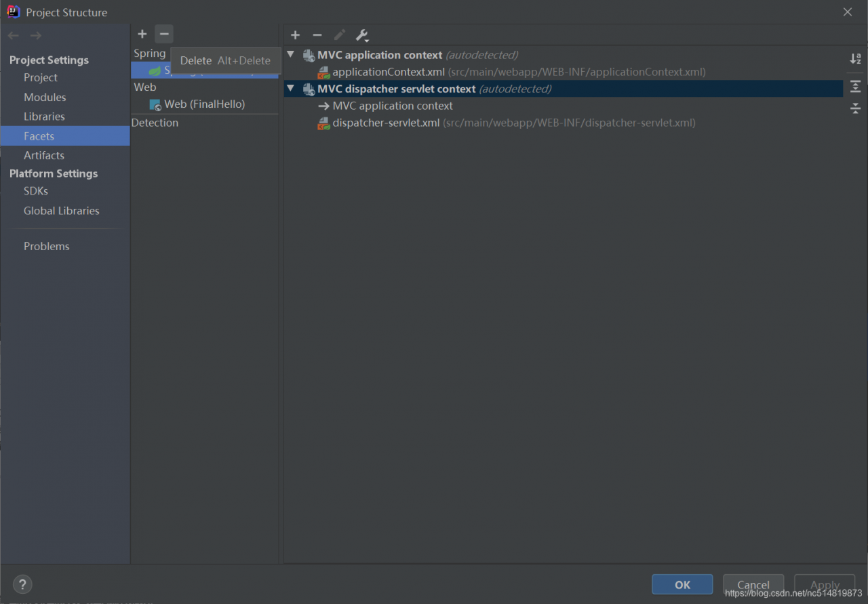Click the Spring leaf facet icon
The width and height of the screenshot is (868, 604).
155,71
